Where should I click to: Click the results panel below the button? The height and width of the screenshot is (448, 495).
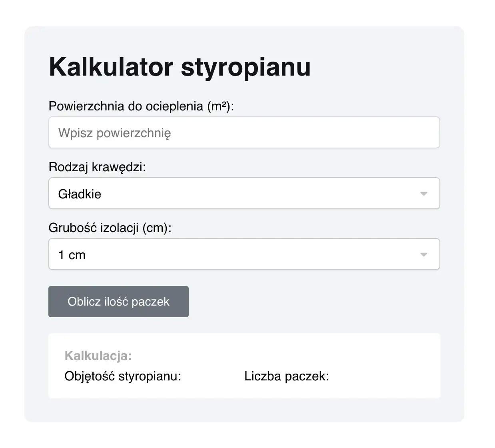pyautogui.click(x=244, y=365)
